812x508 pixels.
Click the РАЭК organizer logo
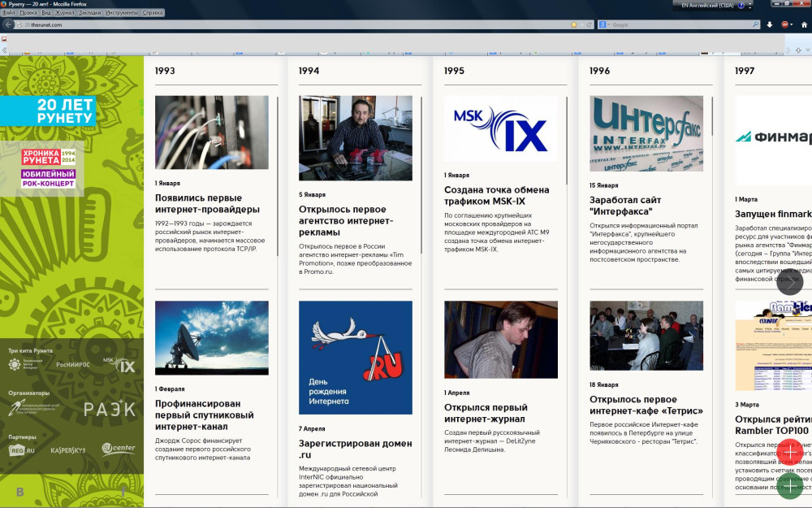pyautogui.click(x=110, y=408)
